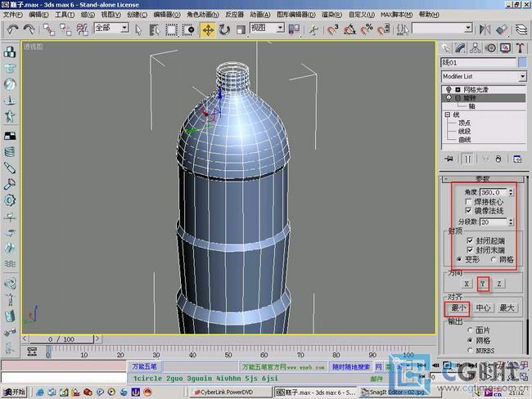Set direction to X axis button
The height and width of the screenshot is (399, 532).
point(467,284)
